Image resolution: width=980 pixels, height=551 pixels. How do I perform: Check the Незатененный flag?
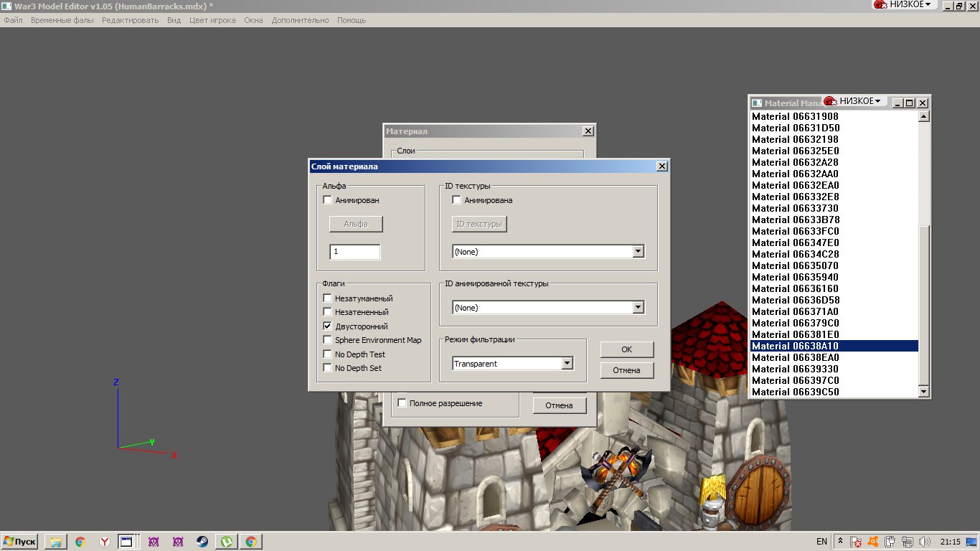pos(328,312)
